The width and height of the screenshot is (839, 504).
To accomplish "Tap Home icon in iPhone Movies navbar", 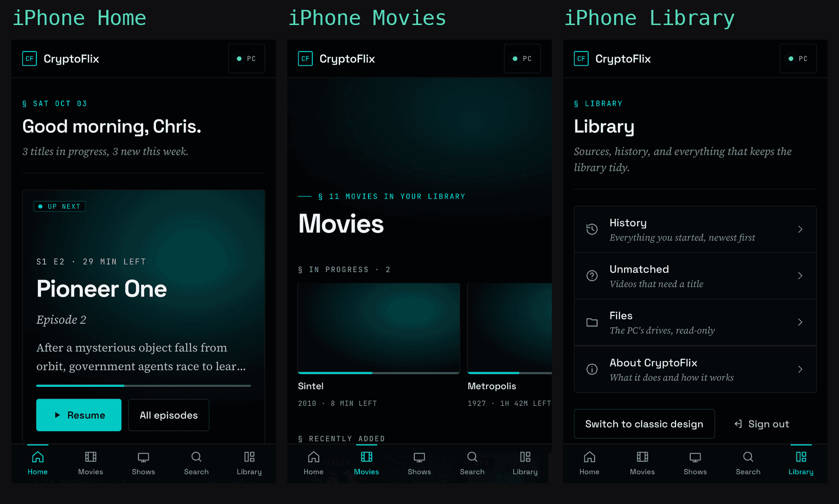I will [314, 457].
